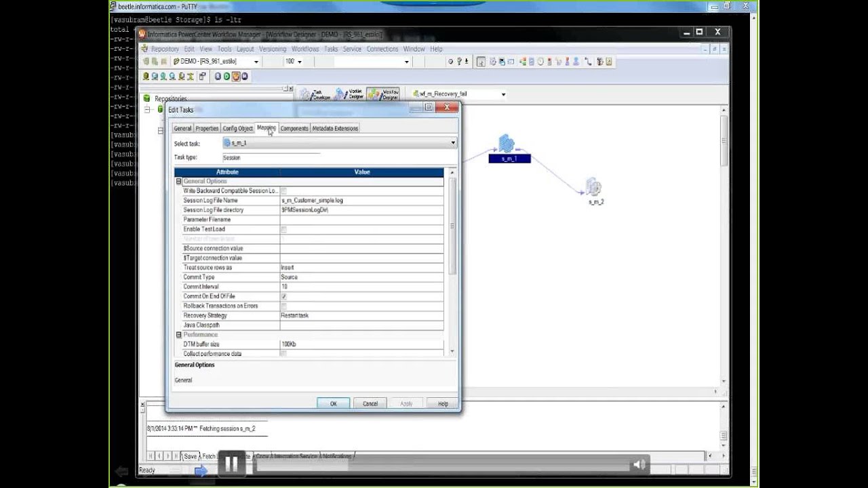
Task: Click the purple round M toolbar icon
Action: pyautogui.click(x=245, y=77)
